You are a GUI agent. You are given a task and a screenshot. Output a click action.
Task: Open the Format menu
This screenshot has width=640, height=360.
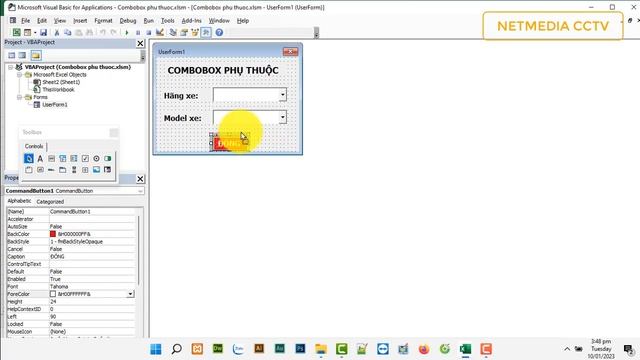tap(103, 20)
